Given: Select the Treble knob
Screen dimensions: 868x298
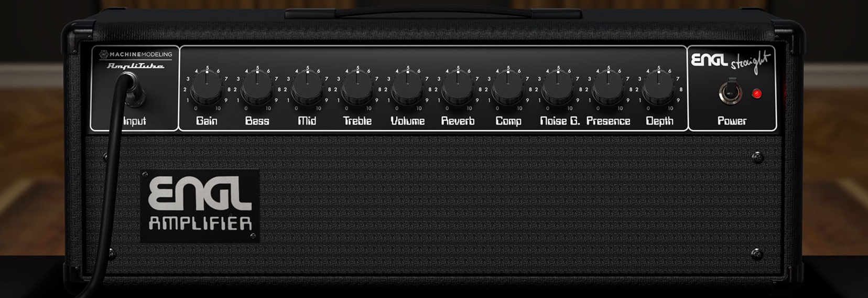Looking at the screenshot, I should 357,87.
